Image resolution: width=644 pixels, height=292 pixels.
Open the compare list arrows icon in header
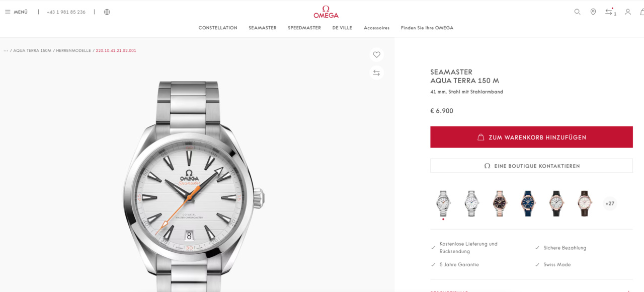[x=610, y=12]
